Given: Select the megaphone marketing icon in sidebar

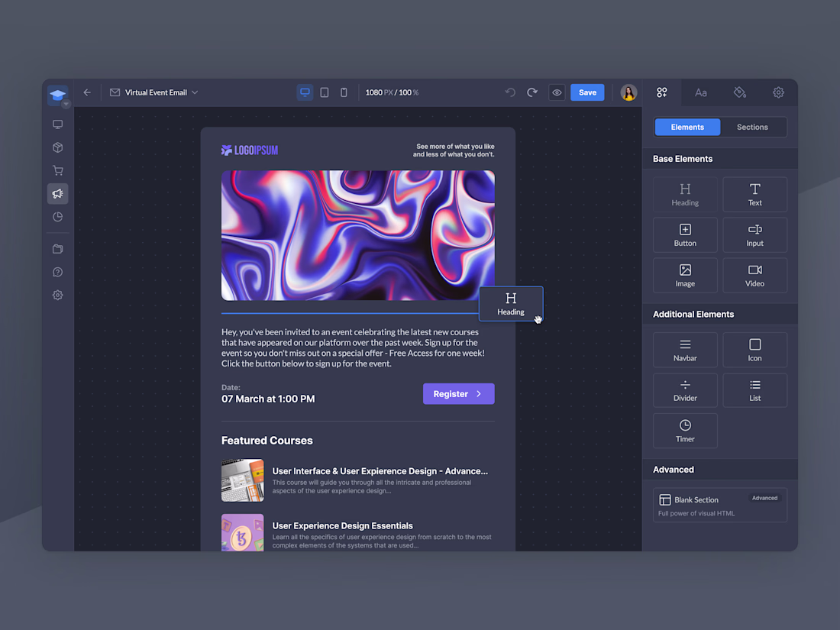Looking at the screenshot, I should point(58,193).
